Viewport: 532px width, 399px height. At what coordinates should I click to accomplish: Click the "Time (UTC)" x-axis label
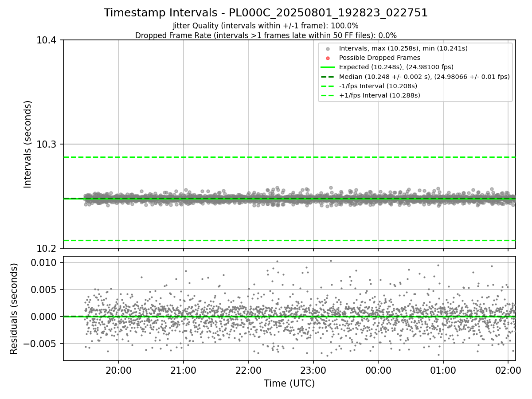pos(289,383)
